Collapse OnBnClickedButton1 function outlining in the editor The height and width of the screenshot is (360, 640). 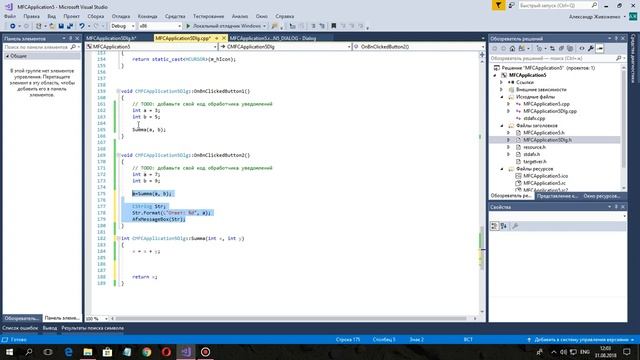[x=118, y=91]
